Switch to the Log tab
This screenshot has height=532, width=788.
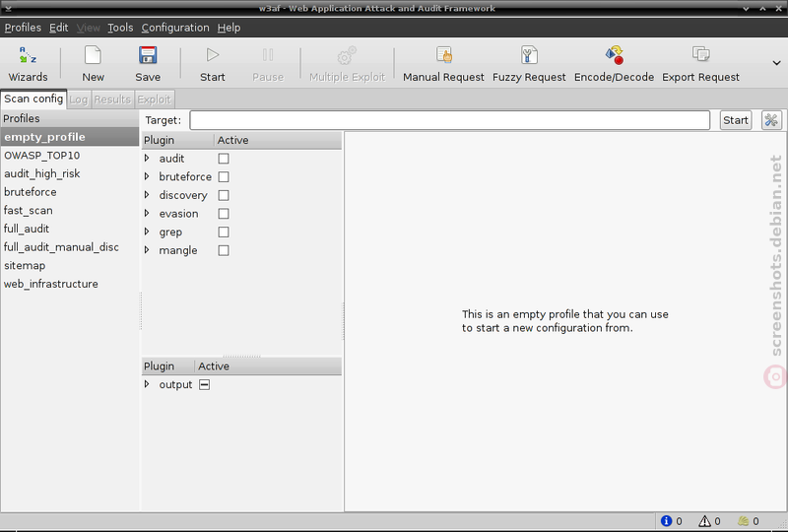click(x=79, y=100)
